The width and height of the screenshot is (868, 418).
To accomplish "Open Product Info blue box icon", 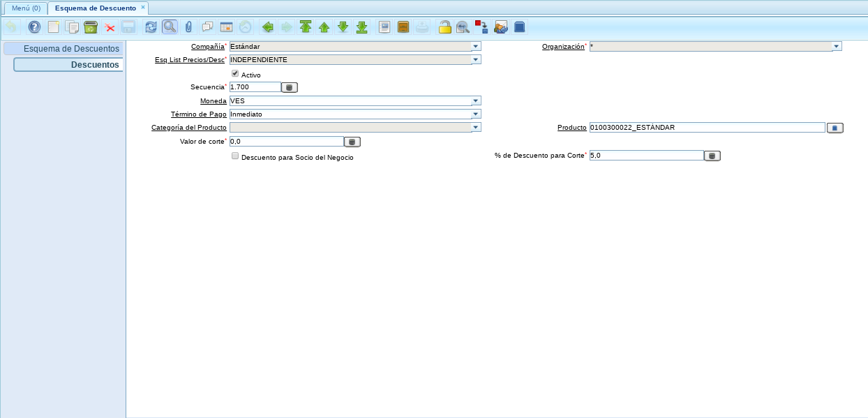I will pyautogui.click(x=520, y=27).
